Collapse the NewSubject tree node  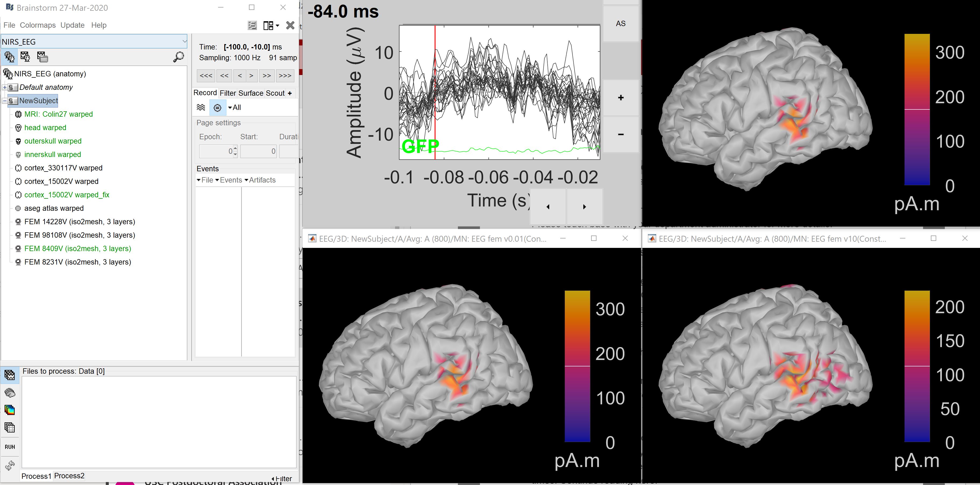point(4,101)
